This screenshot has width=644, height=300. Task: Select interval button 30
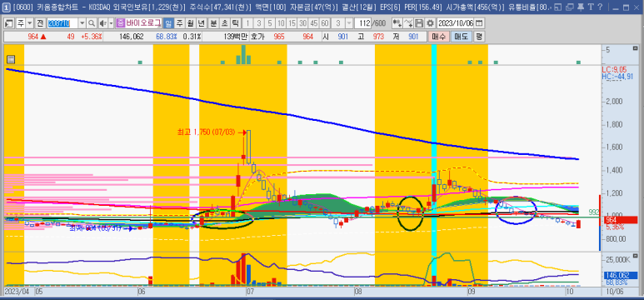[x=302, y=23]
